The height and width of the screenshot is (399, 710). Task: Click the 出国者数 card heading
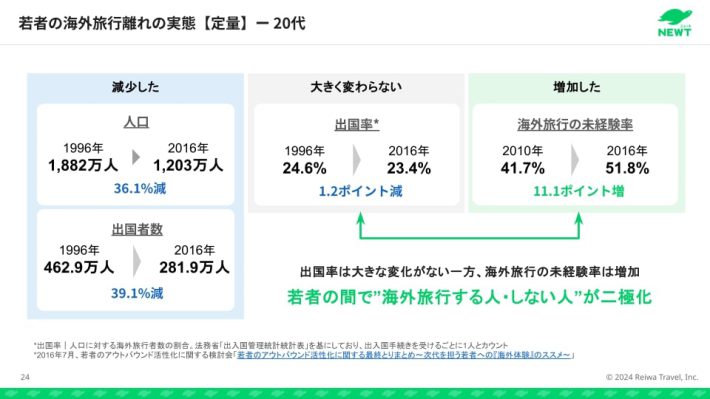coord(137,229)
